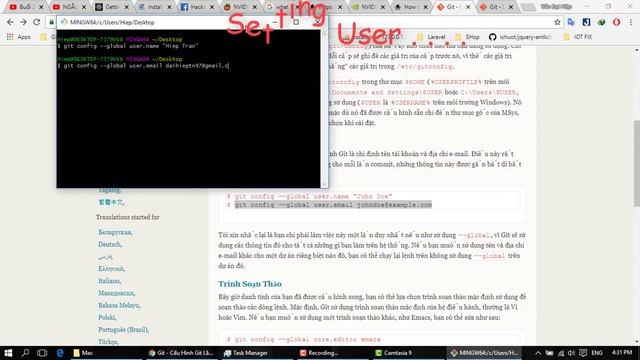The width and height of the screenshot is (640, 360).
Task: Maximize the MINGW64 terminal window
Action: point(296,22)
